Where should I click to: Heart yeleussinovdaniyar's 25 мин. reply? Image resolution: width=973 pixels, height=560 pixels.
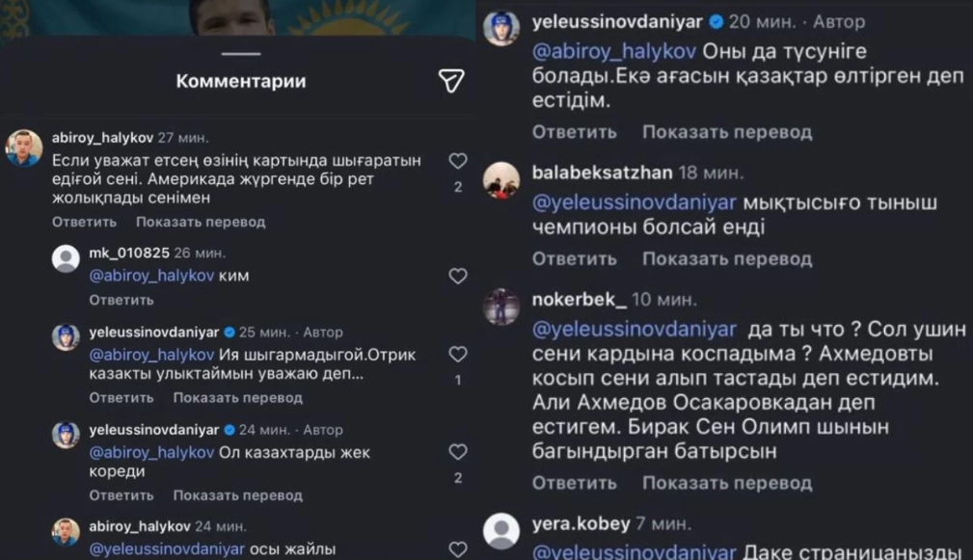tap(458, 354)
